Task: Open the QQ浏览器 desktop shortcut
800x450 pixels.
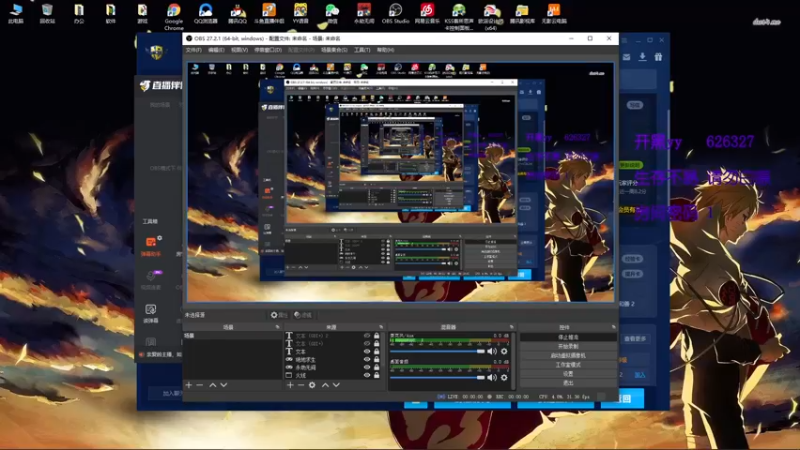Action: (x=206, y=14)
